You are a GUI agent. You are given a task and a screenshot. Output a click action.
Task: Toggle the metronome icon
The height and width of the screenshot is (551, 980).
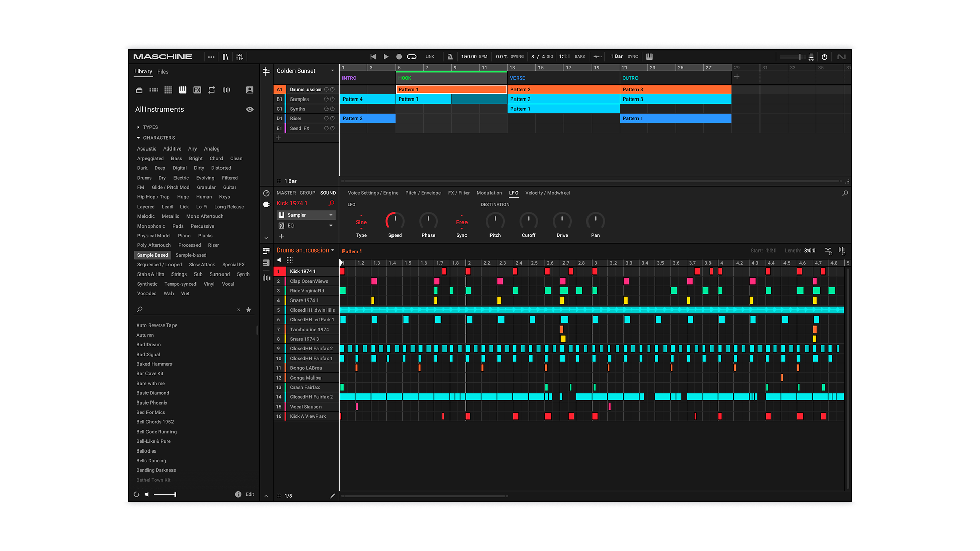point(450,57)
